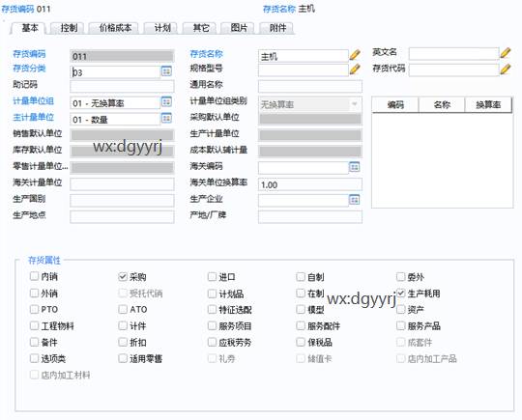Open lookup icon for 海关编码 field
The image size is (522, 420).
tap(354, 167)
